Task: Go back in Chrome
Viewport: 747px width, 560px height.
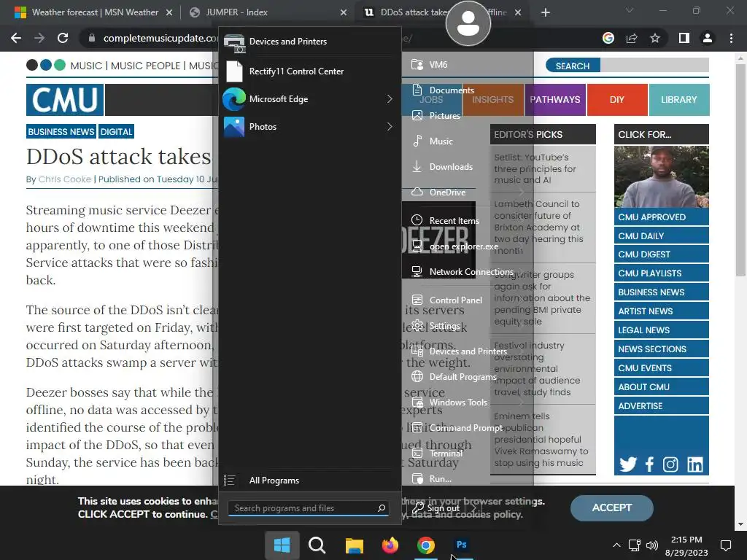Action: tap(16, 38)
